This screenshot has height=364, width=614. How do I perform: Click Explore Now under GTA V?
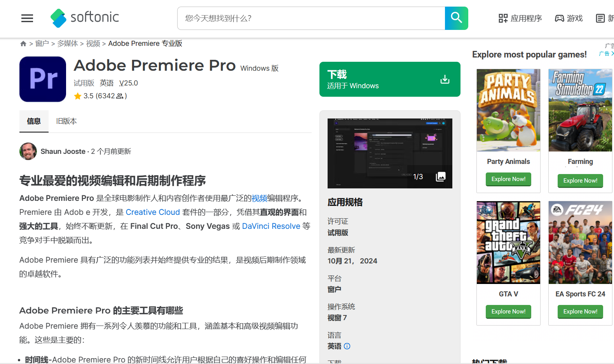coord(508,312)
